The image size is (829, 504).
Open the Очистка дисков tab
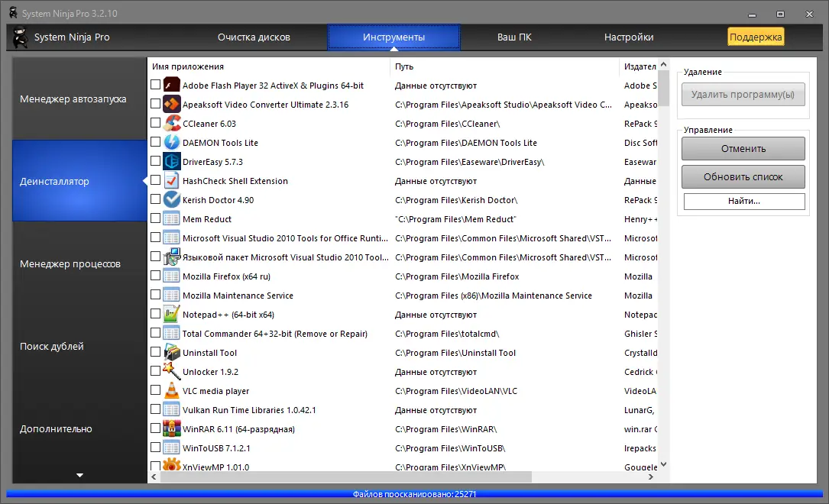pos(254,37)
